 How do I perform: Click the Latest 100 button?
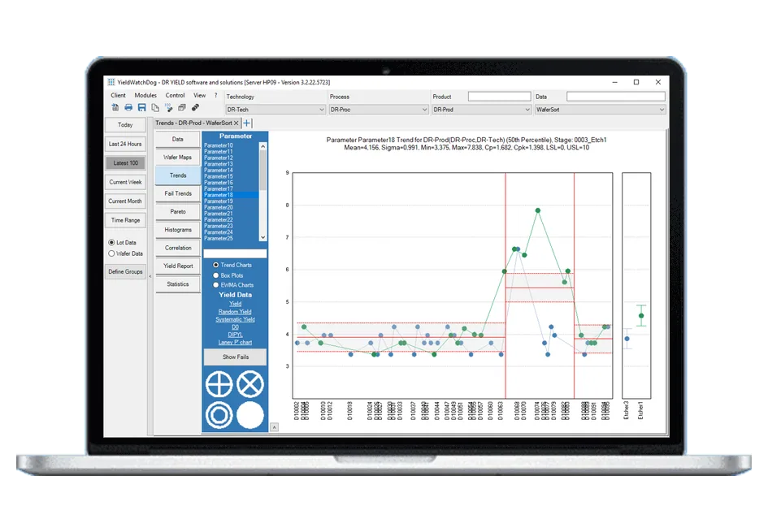click(x=125, y=163)
